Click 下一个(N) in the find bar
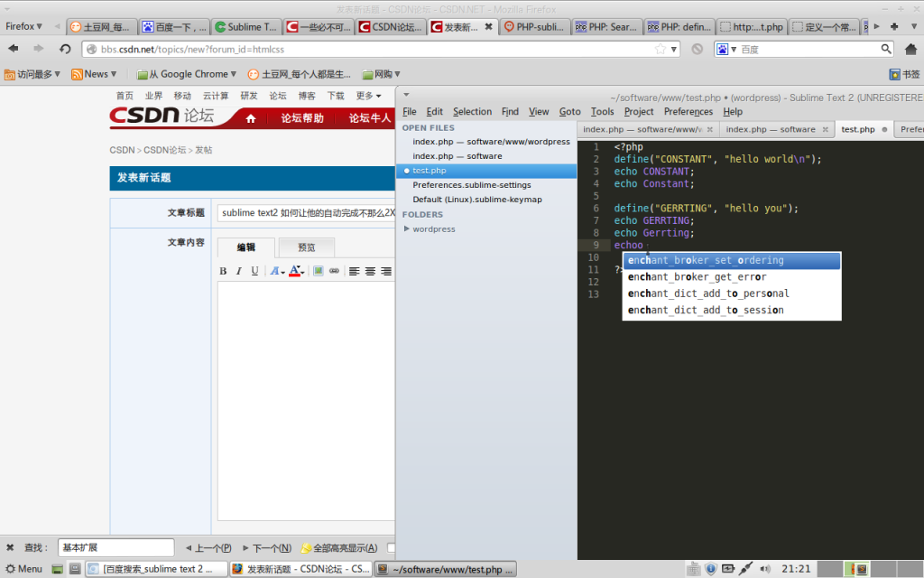924x578 pixels. click(268, 547)
